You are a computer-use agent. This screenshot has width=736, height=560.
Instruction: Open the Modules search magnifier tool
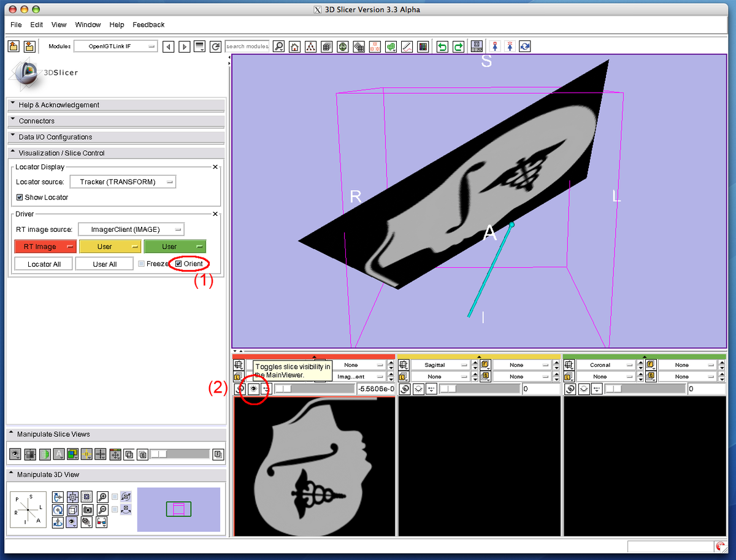(x=278, y=46)
